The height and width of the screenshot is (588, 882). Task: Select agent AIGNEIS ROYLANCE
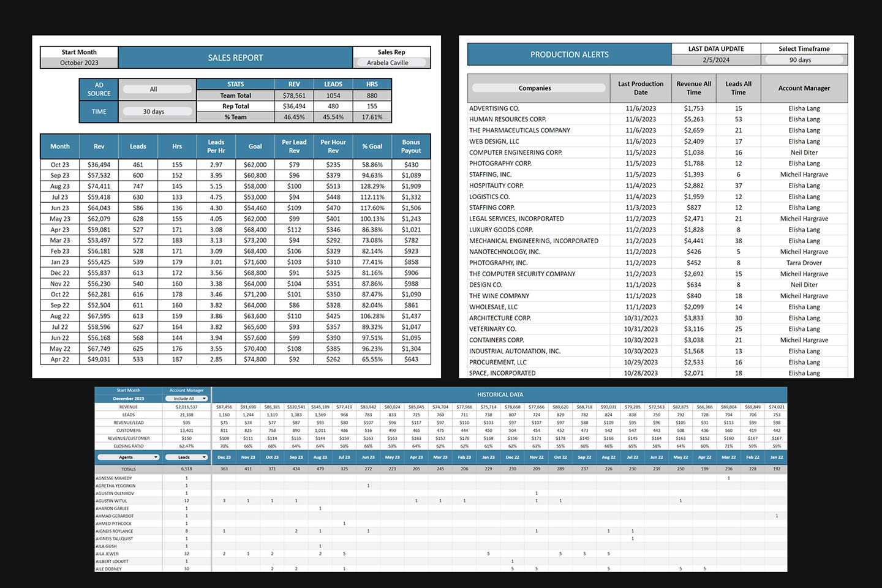(x=115, y=531)
